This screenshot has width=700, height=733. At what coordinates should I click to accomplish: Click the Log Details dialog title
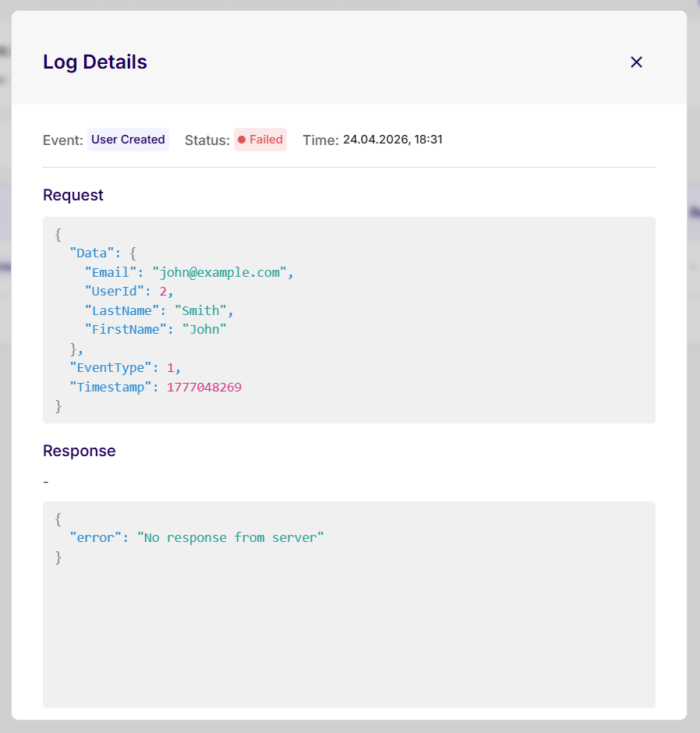pos(94,62)
